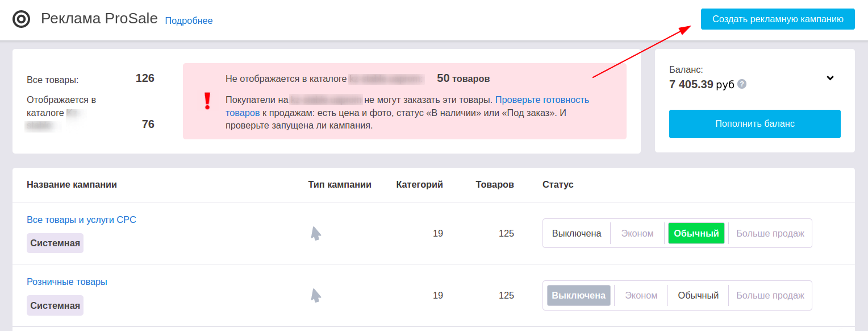Click the ProSale target logo icon
The height and width of the screenshot is (331, 868).
[x=21, y=19]
